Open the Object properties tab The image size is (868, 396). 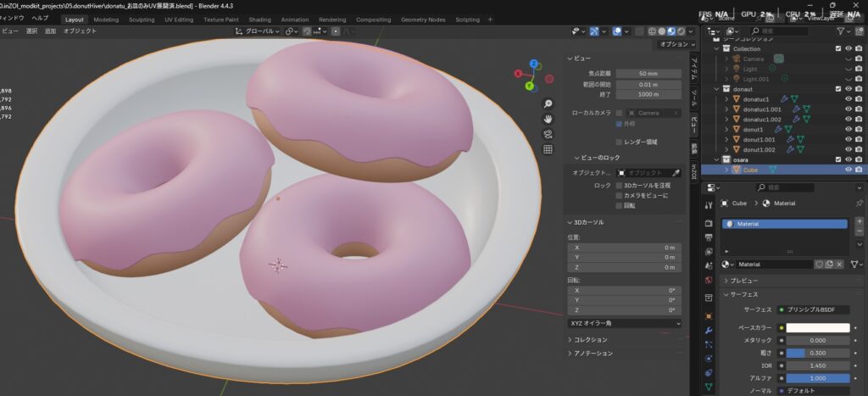coord(709,316)
